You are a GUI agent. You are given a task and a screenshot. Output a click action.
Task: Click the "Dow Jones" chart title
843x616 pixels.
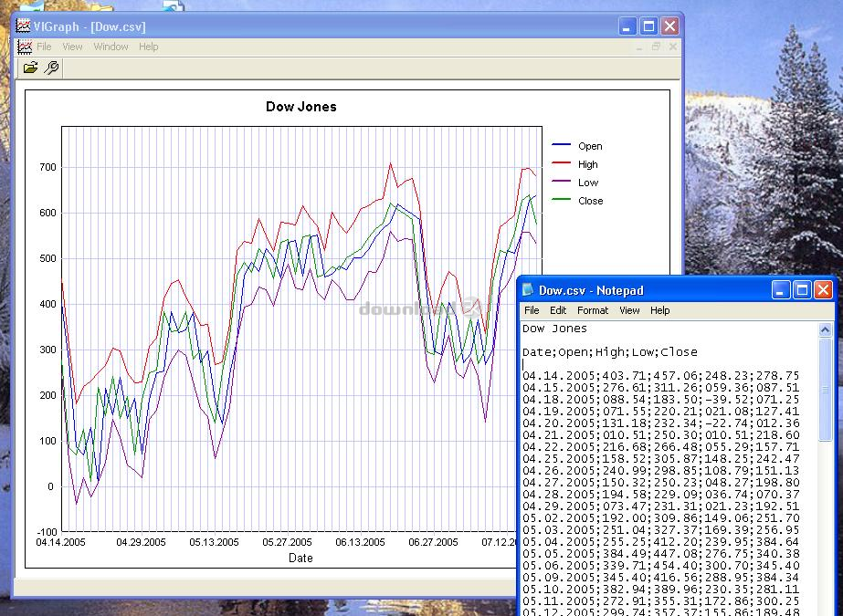click(301, 107)
